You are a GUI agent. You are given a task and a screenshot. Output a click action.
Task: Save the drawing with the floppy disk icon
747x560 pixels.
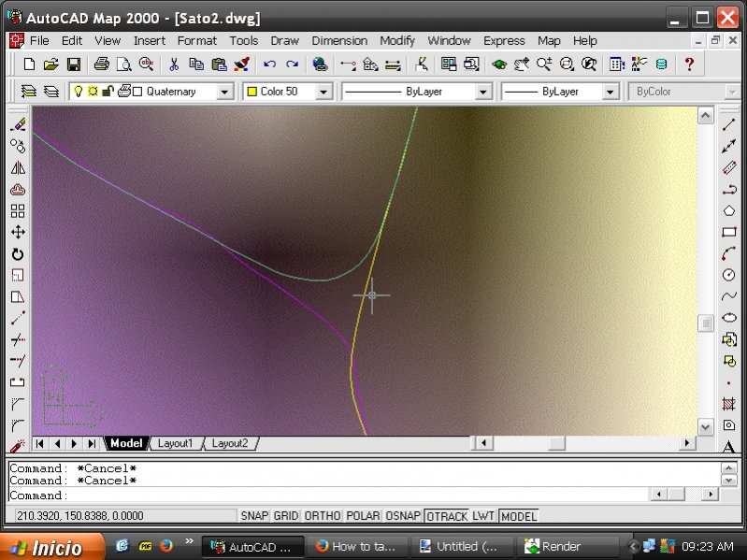click(x=73, y=64)
